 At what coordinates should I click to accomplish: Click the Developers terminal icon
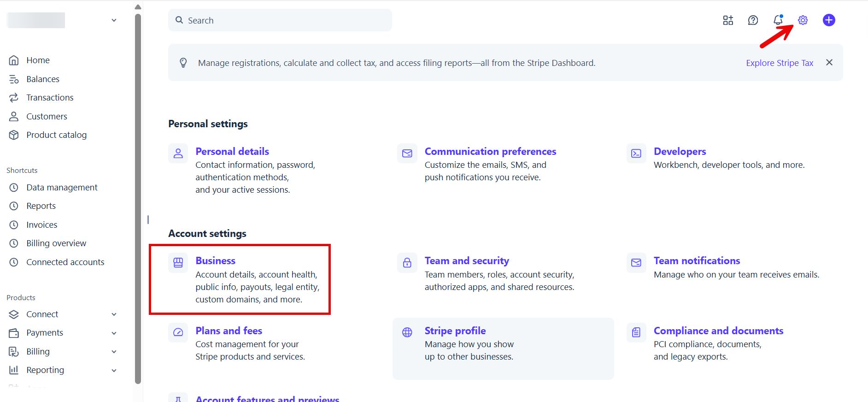click(x=636, y=154)
